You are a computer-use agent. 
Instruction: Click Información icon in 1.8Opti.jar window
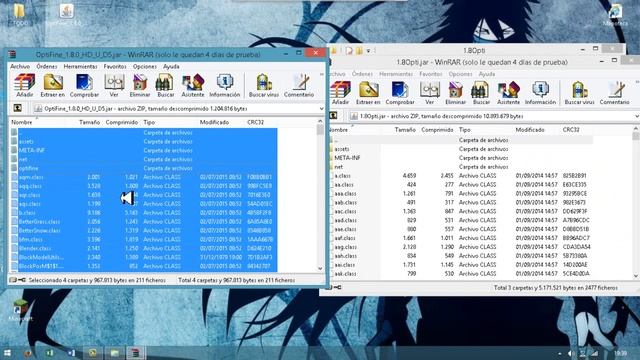point(540,93)
